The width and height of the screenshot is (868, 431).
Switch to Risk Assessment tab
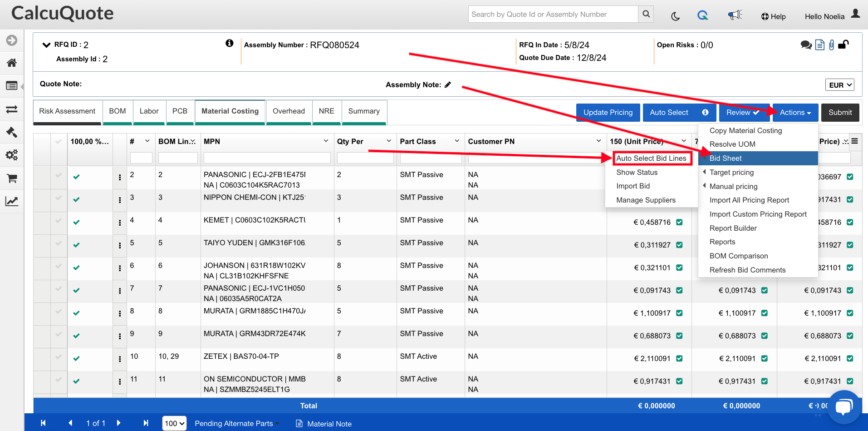point(67,111)
